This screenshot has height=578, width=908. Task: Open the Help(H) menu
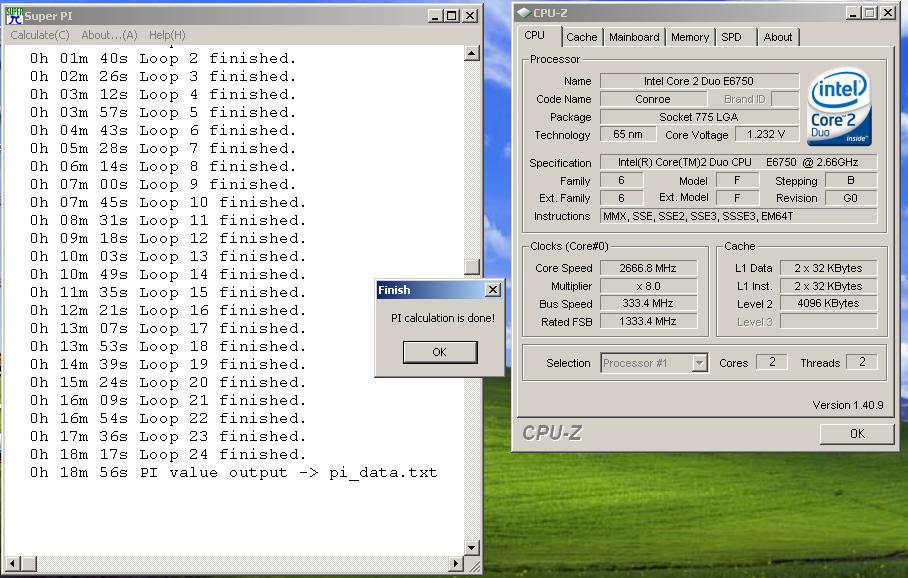coord(167,35)
